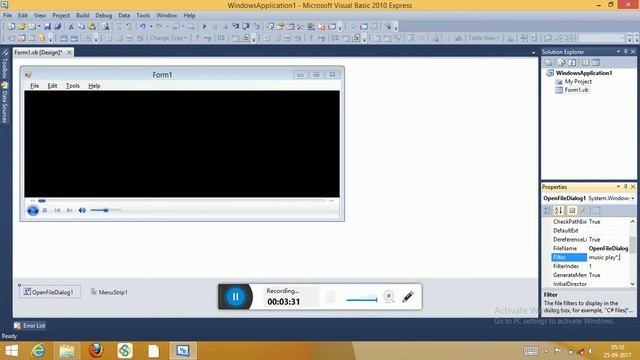Select Form1.vb in Solution Explorer
Image resolution: width=640 pixels, height=360 pixels.
(576, 90)
